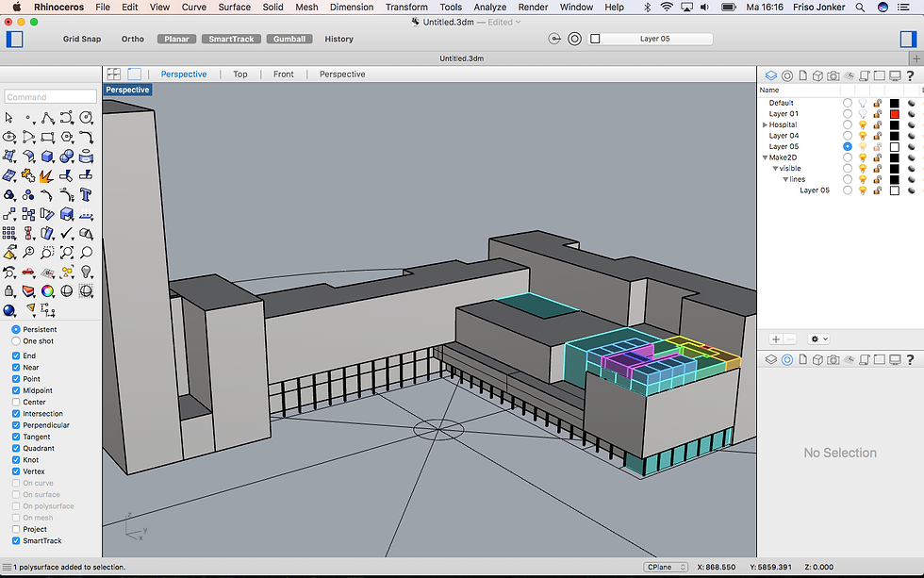Click the blue sphere Render tool
Screen dimensions: 924x578
(x=8, y=310)
